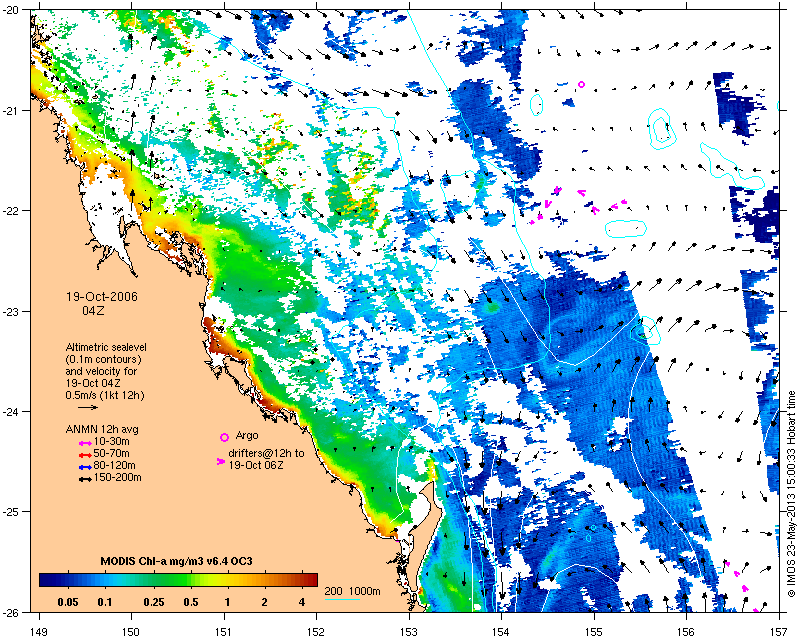This screenshot has height=640, width=800.
Task: Click the 'Altimetric sealevel' legend text
Action: (106, 347)
